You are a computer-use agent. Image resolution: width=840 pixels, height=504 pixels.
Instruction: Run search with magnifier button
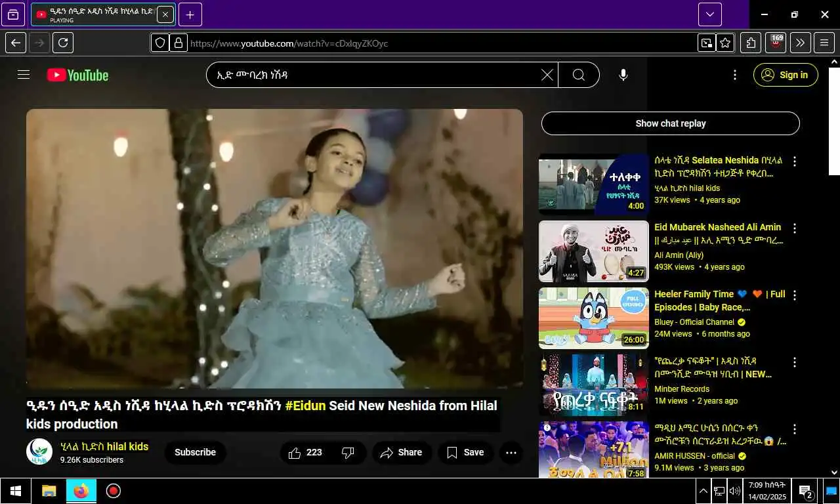pos(579,75)
